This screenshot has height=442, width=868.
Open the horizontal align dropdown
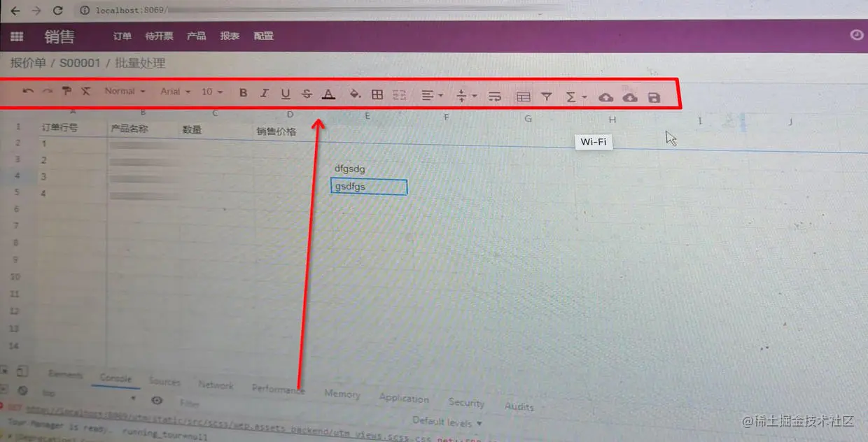pos(432,96)
